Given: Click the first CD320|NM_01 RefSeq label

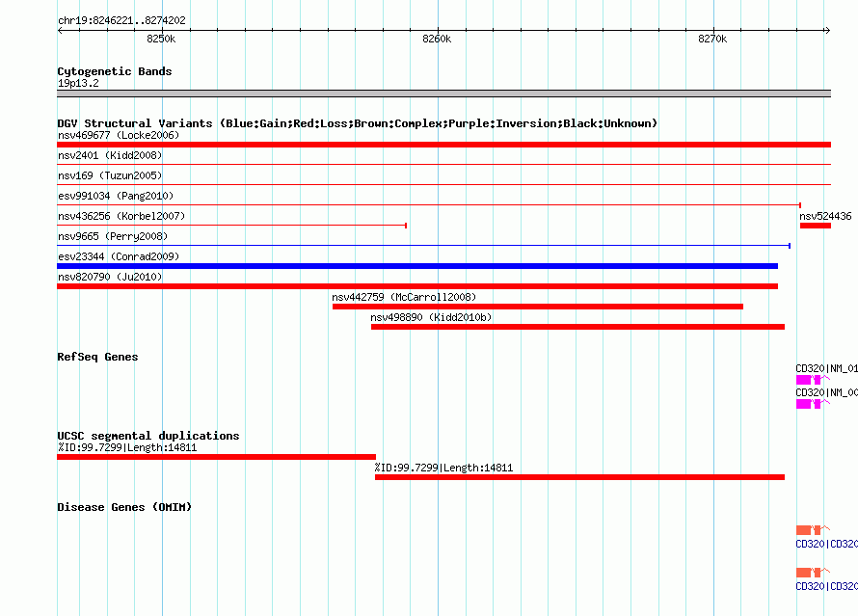Looking at the screenshot, I should [x=827, y=368].
